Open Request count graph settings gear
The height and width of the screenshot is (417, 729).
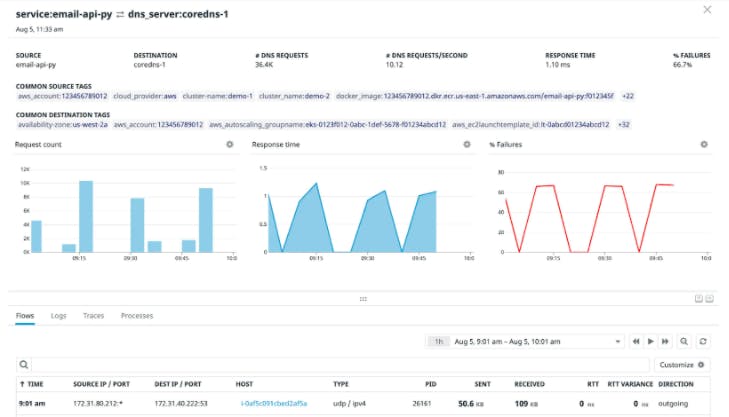click(230, 145)
